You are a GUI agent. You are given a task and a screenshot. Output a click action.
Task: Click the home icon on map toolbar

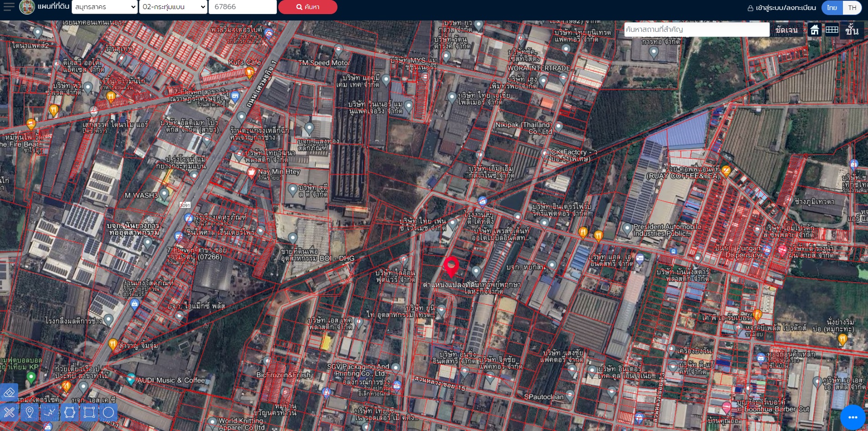[x=815, y=30]
